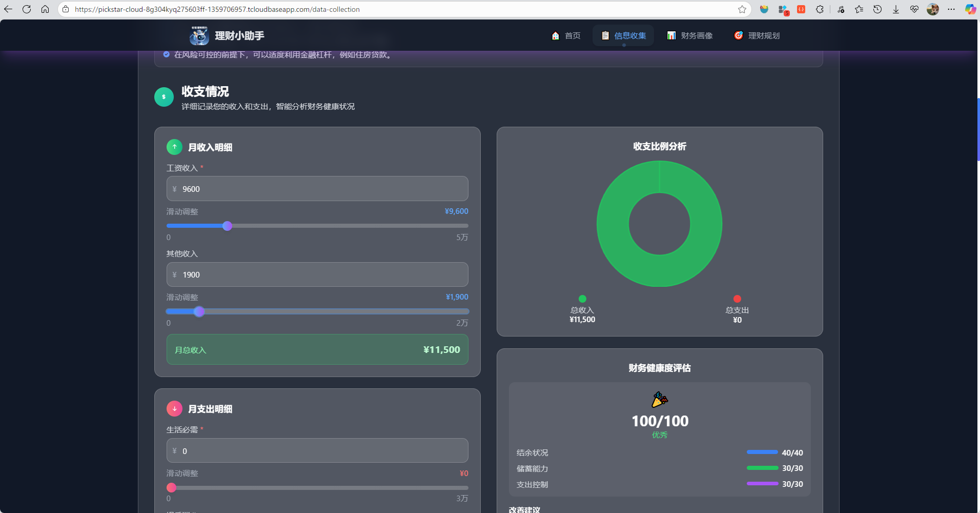The width and height of the screenshot is (980, 513).
Task: Open the orange curly-braces extension
Action: click(801, 9)
